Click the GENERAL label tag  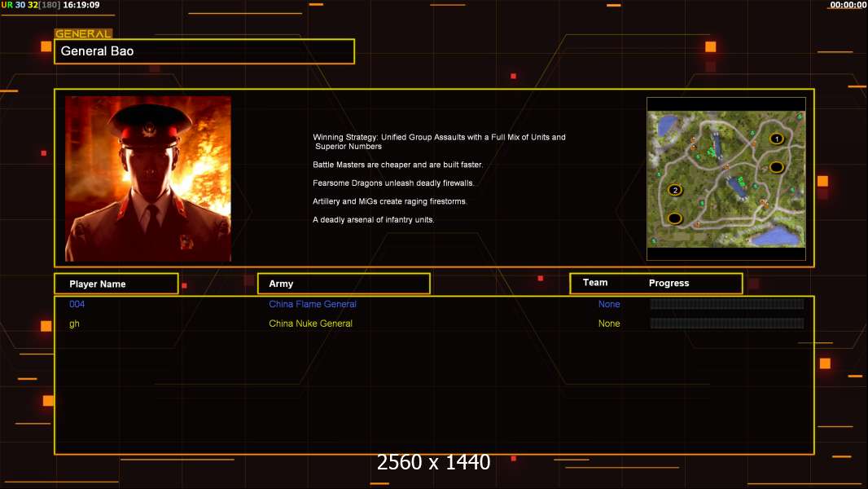83,33
